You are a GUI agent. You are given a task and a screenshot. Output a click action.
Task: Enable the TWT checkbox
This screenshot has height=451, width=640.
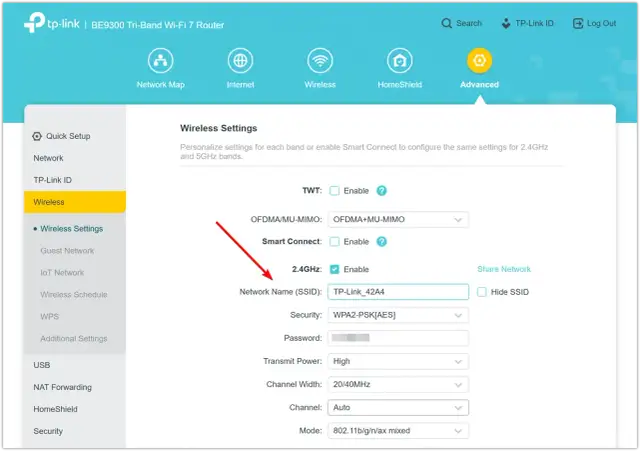334,190
